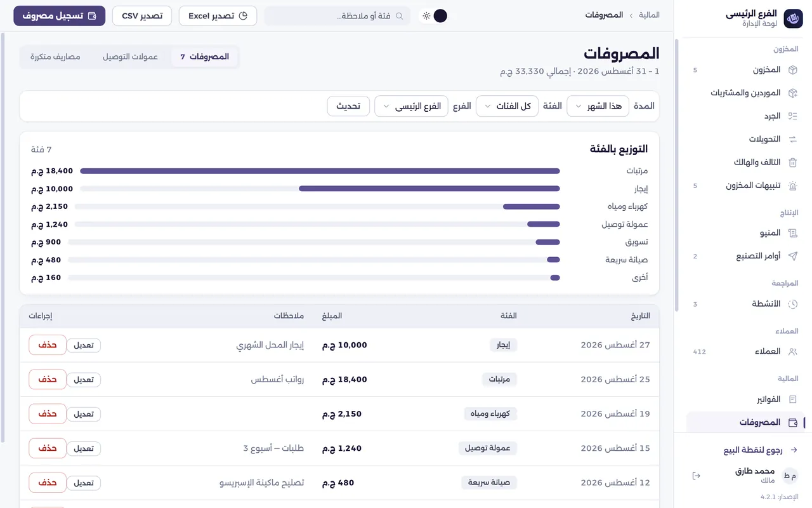Click the عمولة توصيل category chip in table
Viewport: 812px width, 508px height.
(x=488, y=448)
